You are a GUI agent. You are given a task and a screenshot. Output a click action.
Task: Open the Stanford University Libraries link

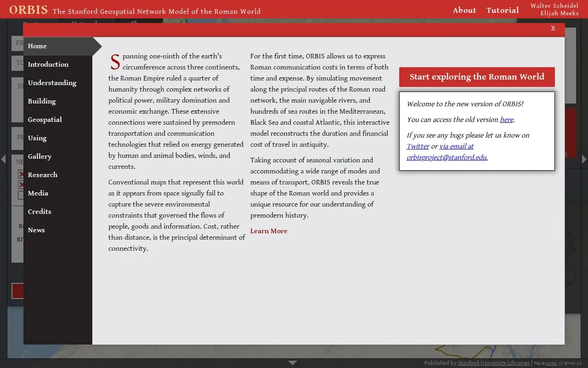point(494,363)
